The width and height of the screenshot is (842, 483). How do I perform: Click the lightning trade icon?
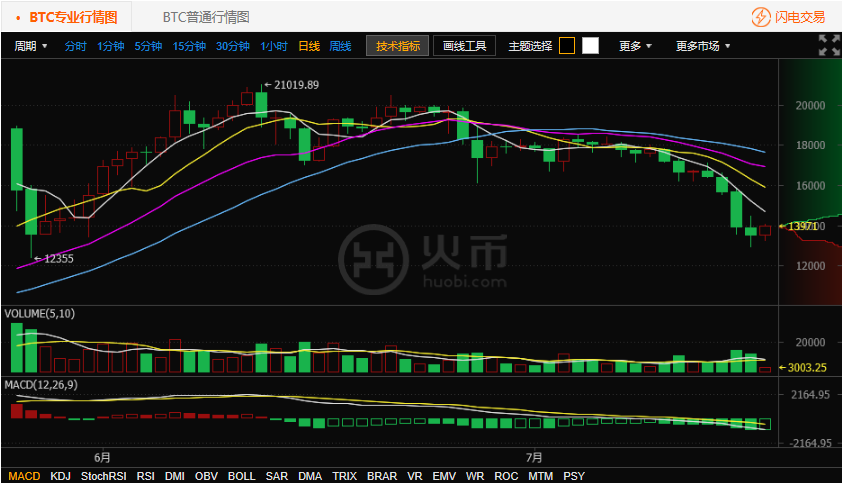click(x=761, y=17)
